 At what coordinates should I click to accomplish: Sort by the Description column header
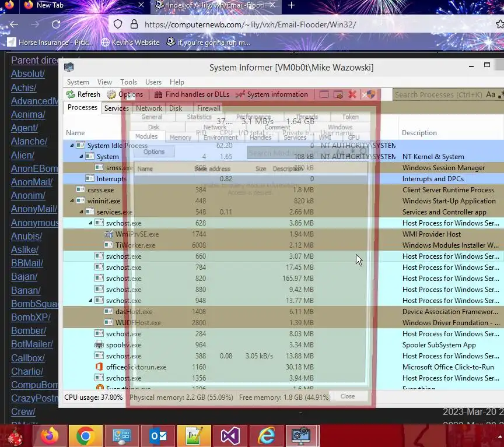pyautogui.click(x=419, y=133)
